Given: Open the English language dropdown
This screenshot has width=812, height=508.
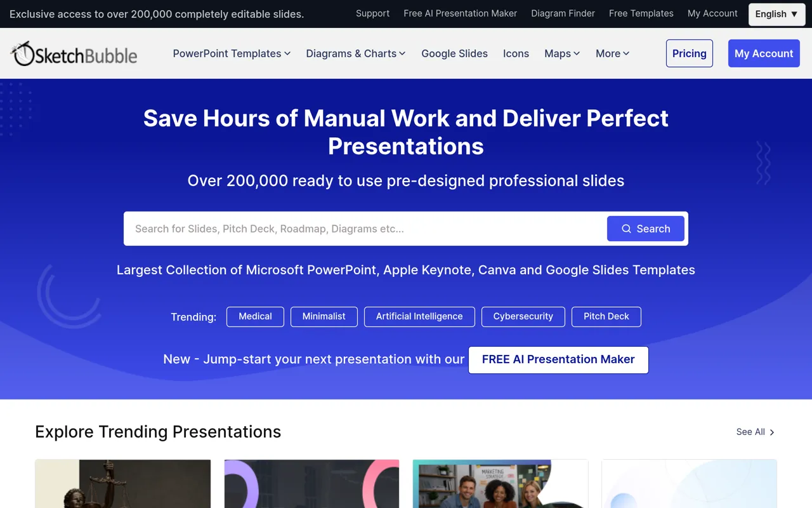Looking at the screenshot, I should coord(776,14).
